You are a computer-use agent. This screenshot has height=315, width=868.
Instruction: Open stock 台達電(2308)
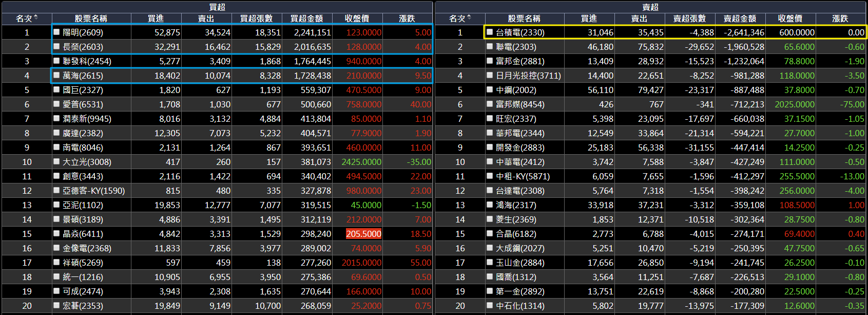click(x=520, y=191)
